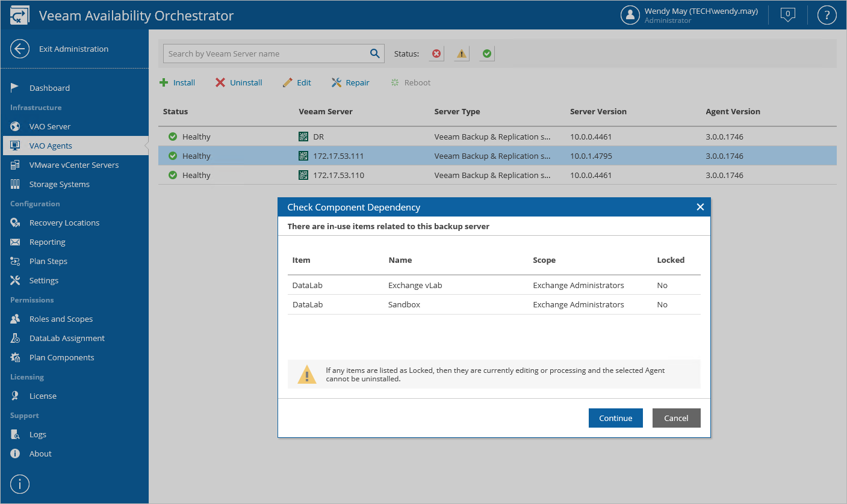This screenshot has width=847, height=504.
Task: Focus the Veeam Server name search field
Action: [265, 54]
